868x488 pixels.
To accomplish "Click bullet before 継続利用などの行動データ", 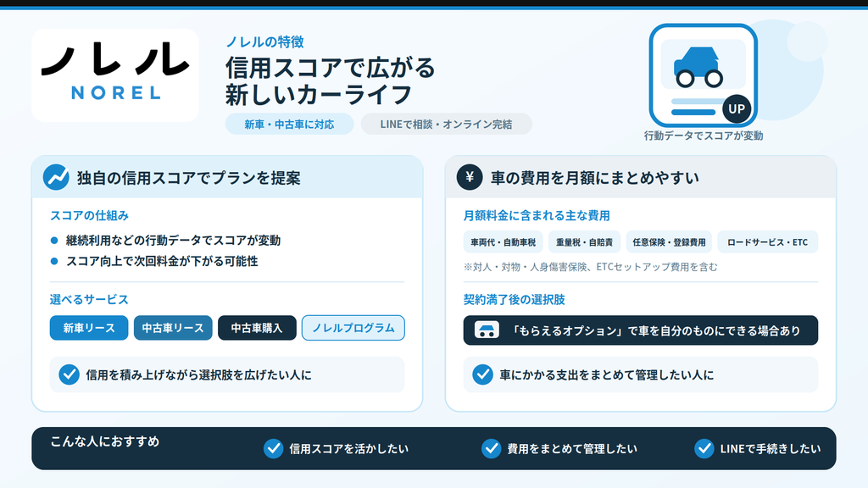I will click(x=54, y=240).
